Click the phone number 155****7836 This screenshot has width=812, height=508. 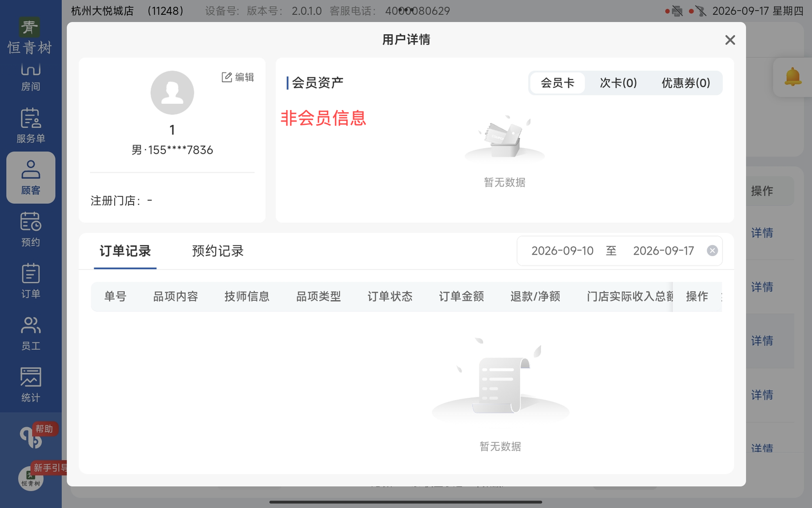coord(180,150)
